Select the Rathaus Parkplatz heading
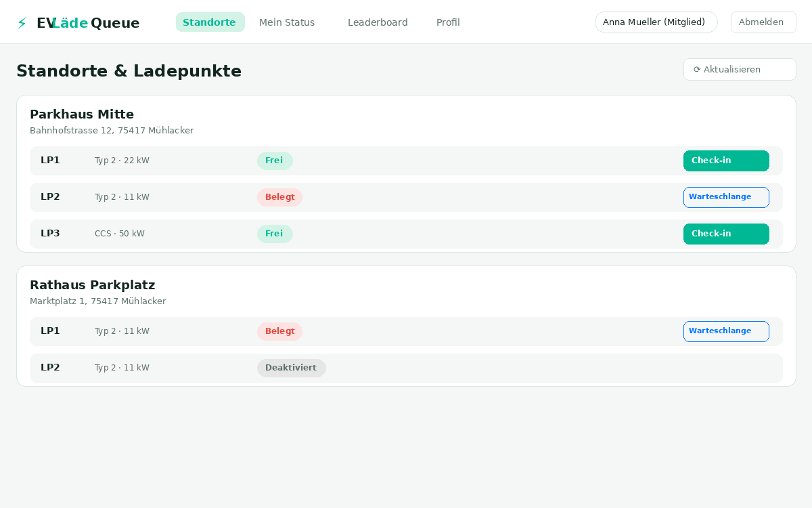Image resolution: width=812 pixels, height=508 pixels. pyautogui.click(x=93, y=284)
